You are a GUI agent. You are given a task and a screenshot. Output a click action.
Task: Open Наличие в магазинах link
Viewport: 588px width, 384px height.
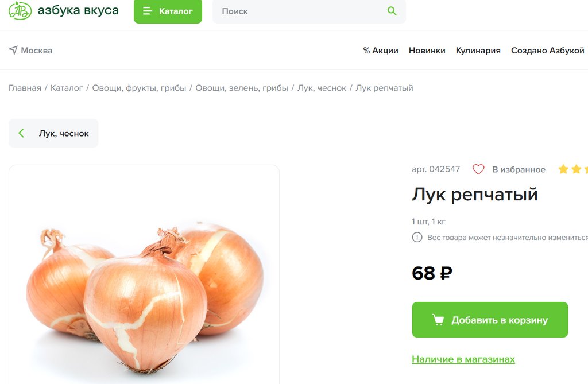(x=463, y=359)
